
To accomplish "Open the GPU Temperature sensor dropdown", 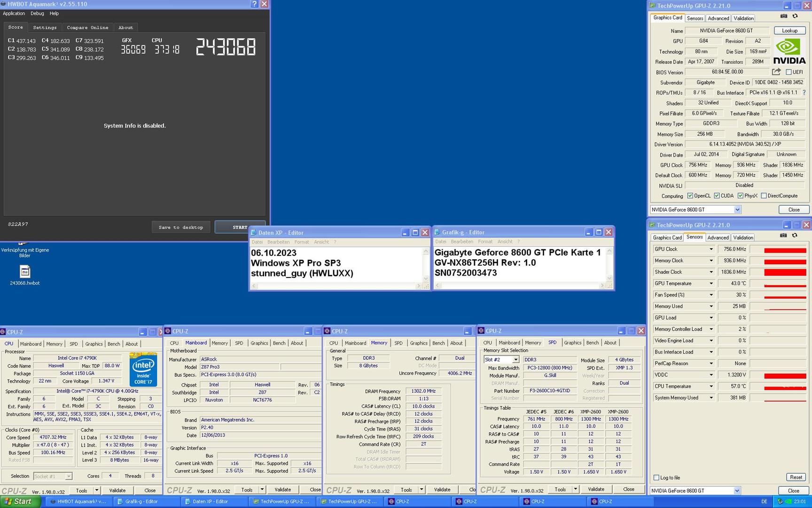I will tap(711, 284).
